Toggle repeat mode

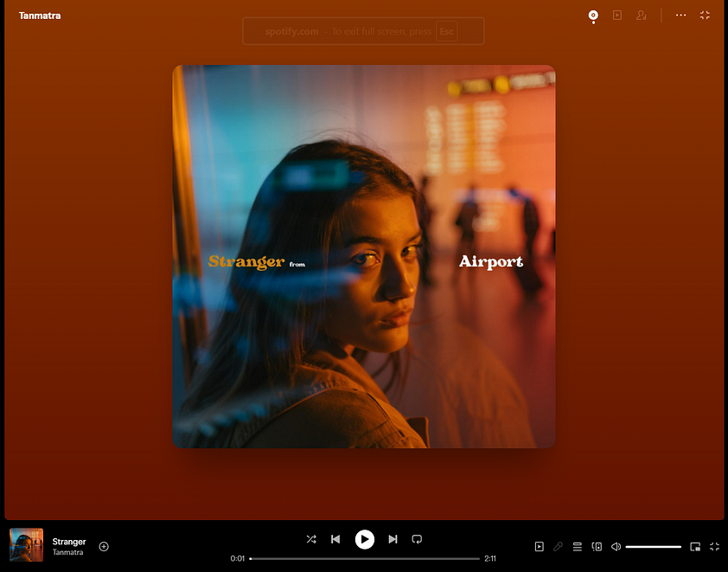(417, 539)
